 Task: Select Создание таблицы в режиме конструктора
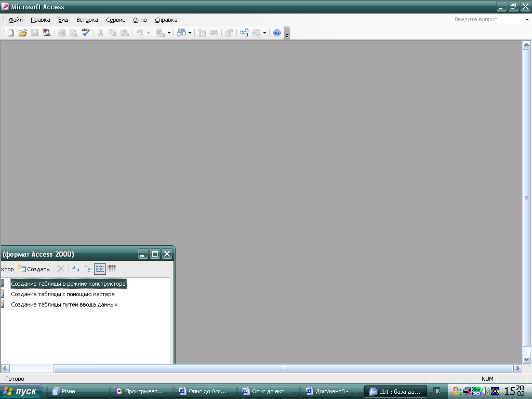68,284
